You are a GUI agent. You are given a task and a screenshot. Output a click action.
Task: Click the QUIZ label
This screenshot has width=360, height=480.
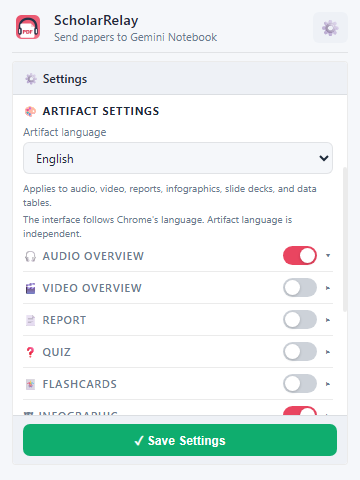[57, 352]
